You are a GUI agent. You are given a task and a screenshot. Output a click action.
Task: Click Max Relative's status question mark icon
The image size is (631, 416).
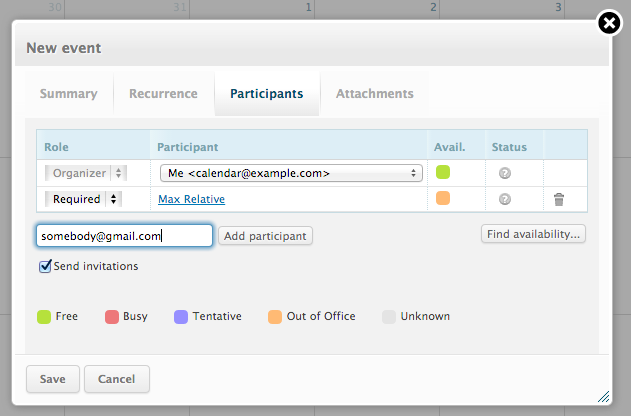pyautogui.click(x=505, y=200)
